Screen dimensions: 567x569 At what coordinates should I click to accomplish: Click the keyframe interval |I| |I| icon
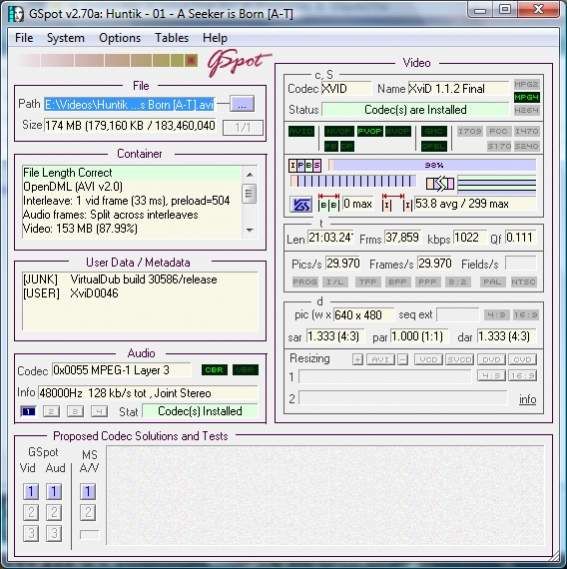[x=397, y=203]
